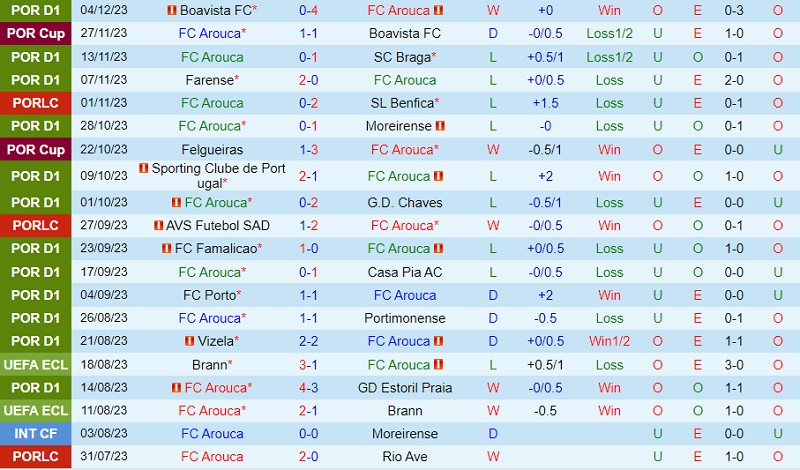Screen dimensions: 800x470
Task: Open the 4-3 match score
Action: pyautogui.click(x=308, y=388)
